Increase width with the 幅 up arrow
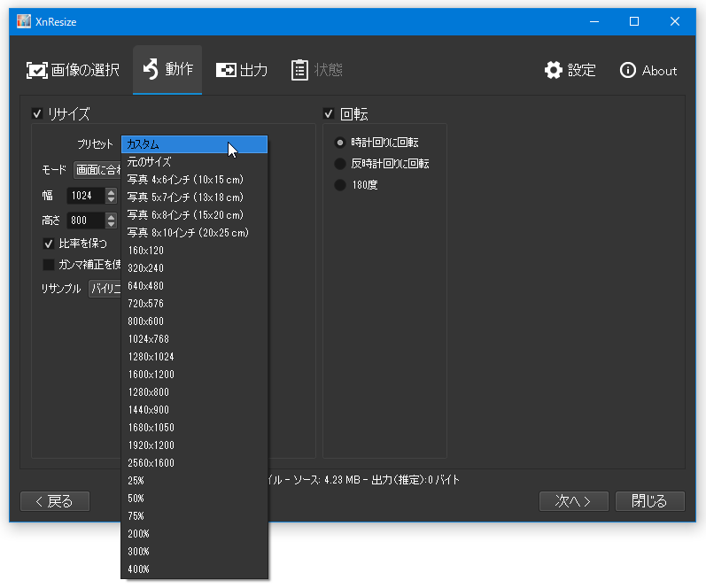This screenshot has height=588, width=706. point(112,192)
